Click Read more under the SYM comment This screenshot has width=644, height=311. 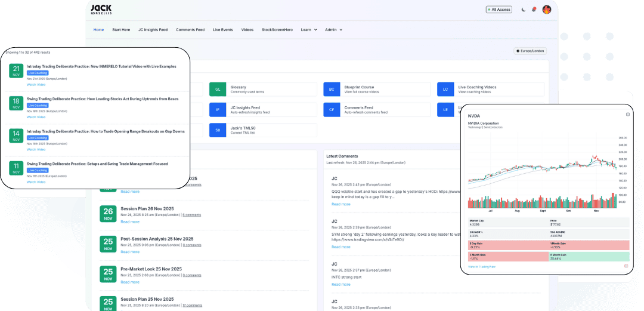click(341, 247)
